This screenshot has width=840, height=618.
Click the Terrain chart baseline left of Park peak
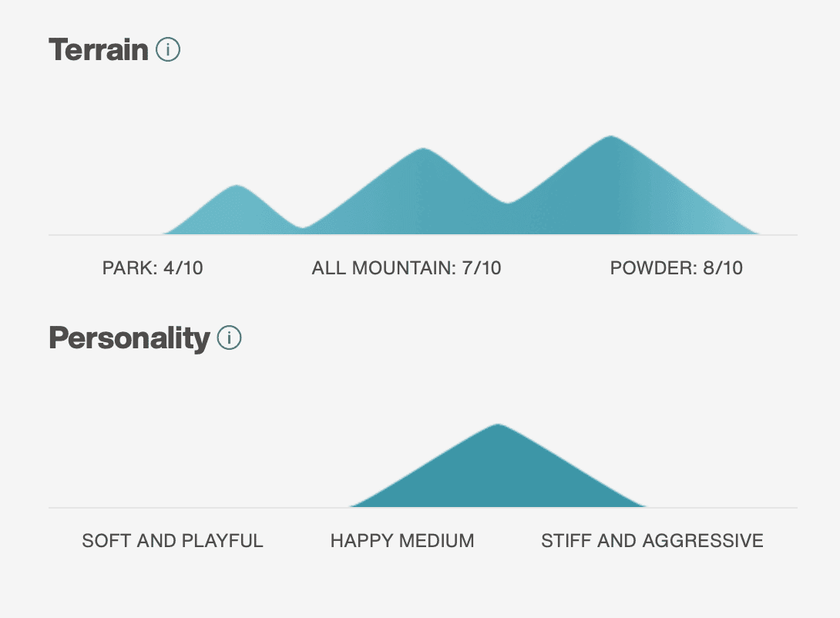(106, 234)
